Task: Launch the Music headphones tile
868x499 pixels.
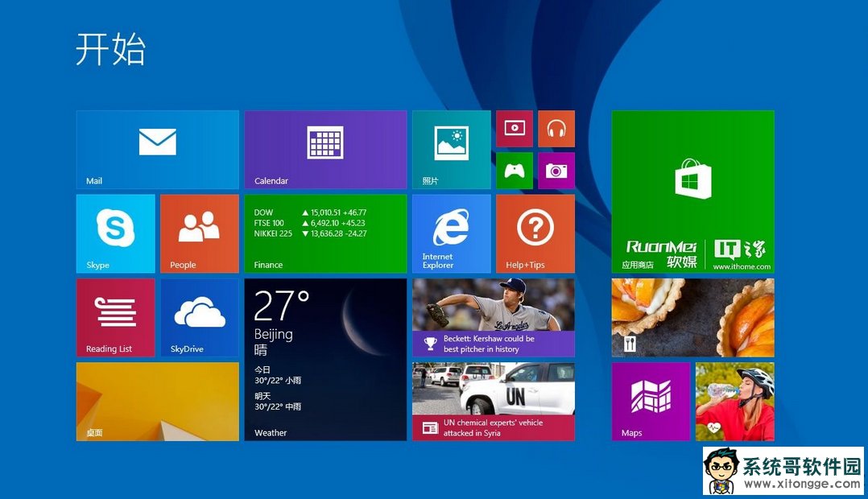Action: (556, 128)
